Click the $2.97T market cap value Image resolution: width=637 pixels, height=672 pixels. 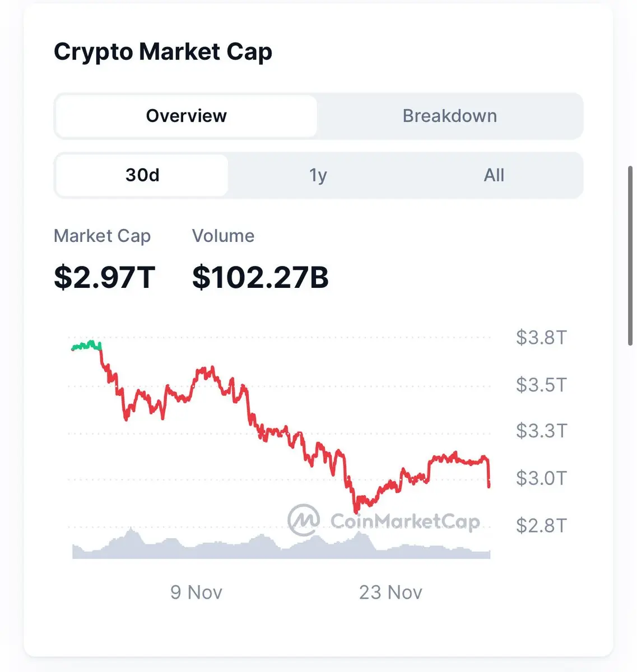104,277
